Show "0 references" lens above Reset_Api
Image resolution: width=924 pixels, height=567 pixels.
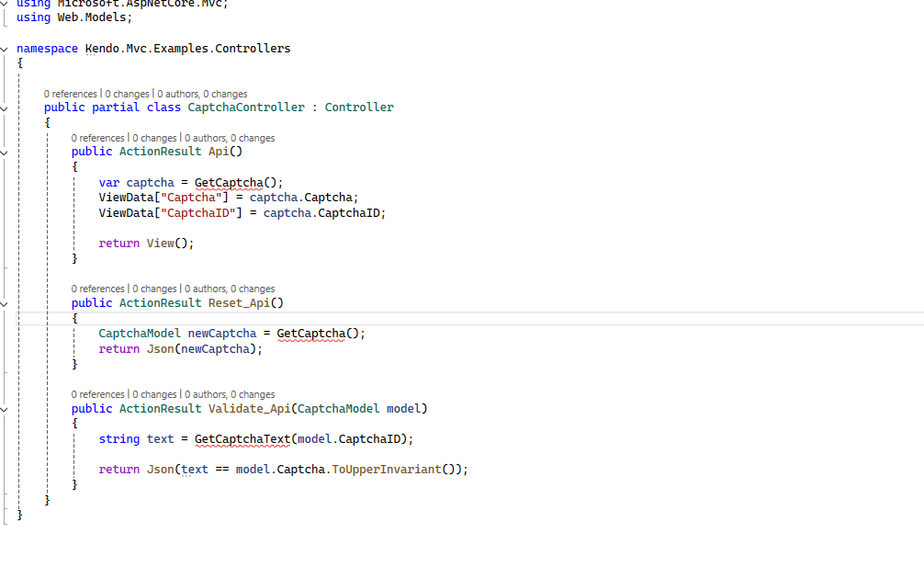click(97, 289)
